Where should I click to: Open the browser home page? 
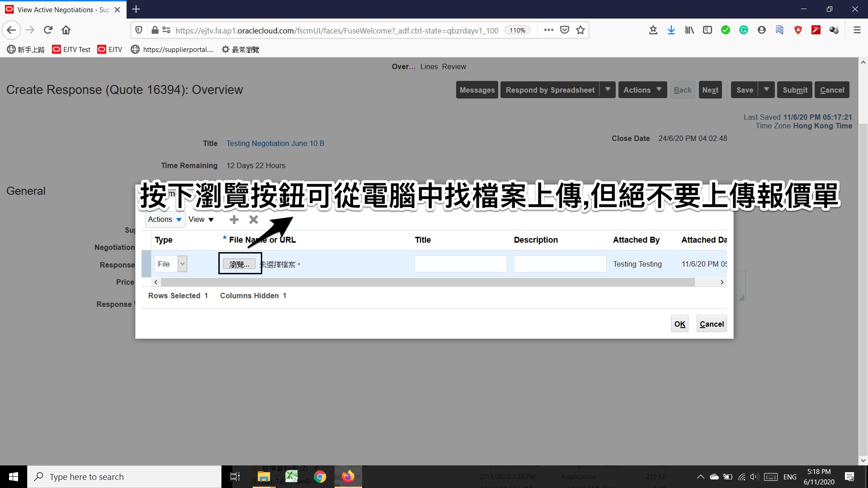66,30
